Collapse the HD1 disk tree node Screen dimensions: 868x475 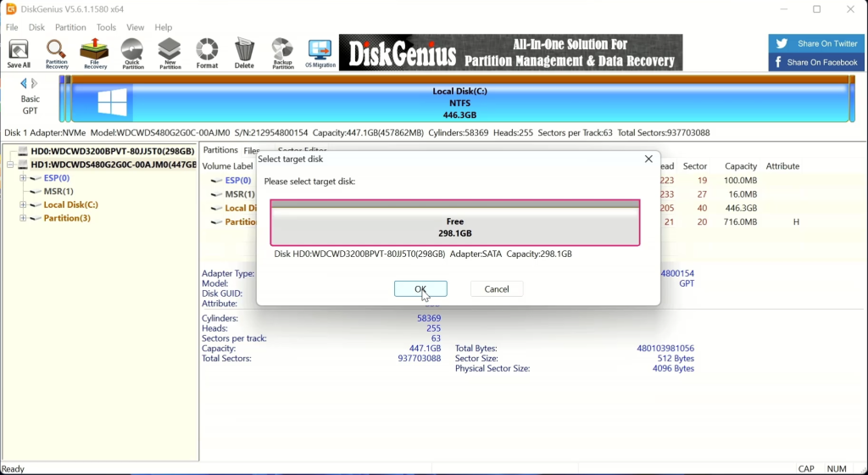point(10,165)
